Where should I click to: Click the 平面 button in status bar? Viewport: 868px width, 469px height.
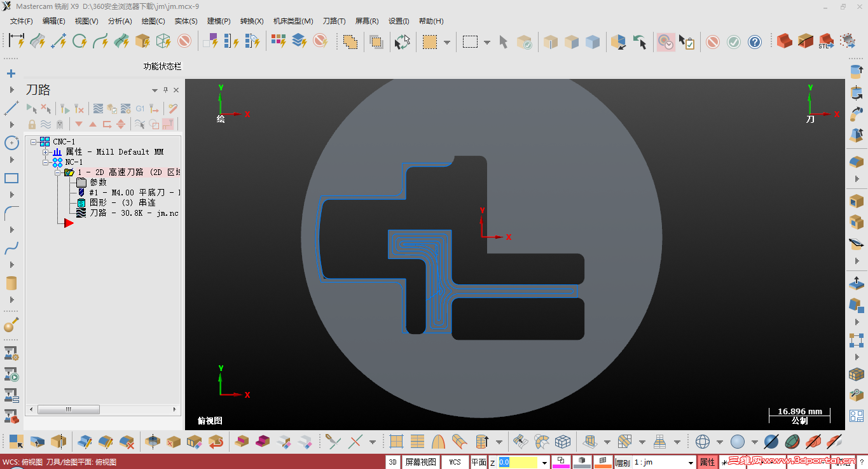point(479,462)
